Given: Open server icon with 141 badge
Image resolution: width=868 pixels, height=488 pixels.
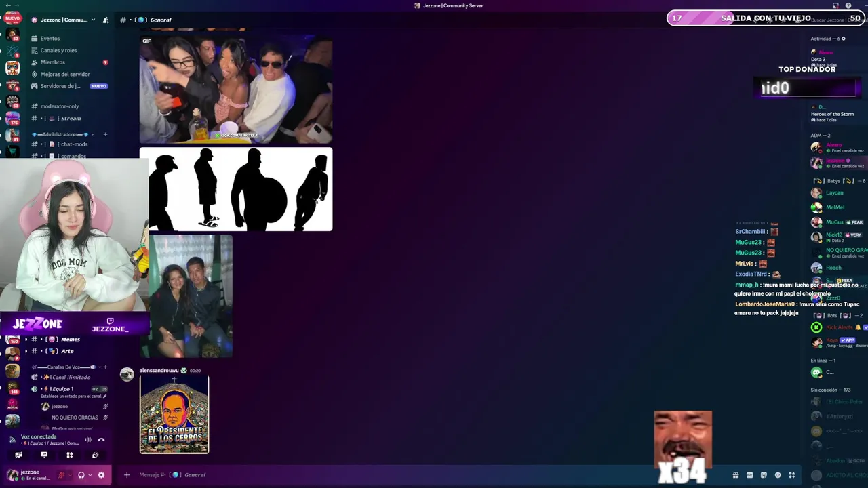Looking at the screenshot, I should 12,388.
